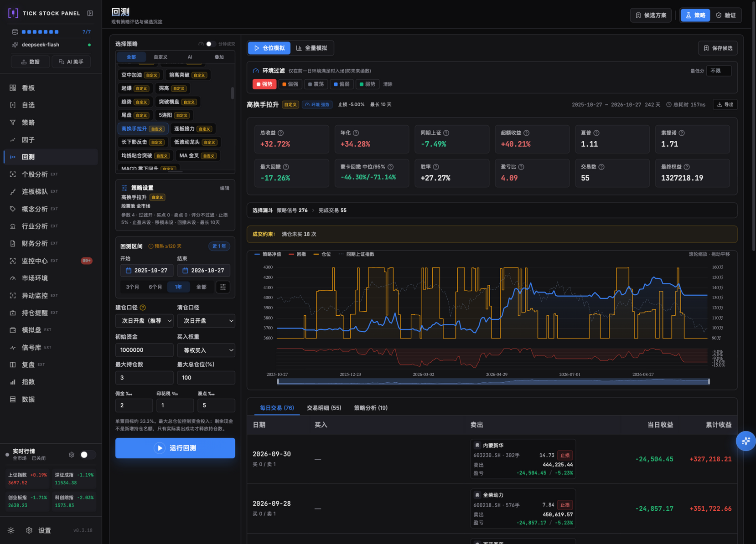Select the 连板接力 strategy chip

tap(193, 129)
